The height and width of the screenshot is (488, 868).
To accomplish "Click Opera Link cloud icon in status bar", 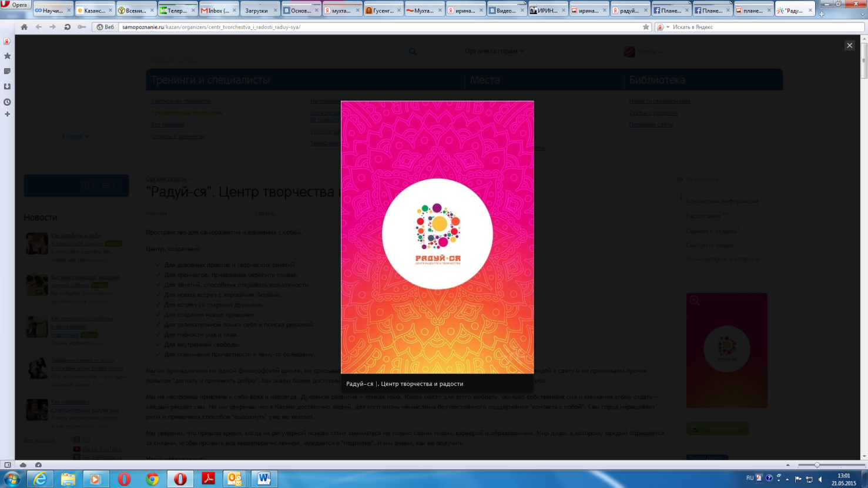I will 23,465.
